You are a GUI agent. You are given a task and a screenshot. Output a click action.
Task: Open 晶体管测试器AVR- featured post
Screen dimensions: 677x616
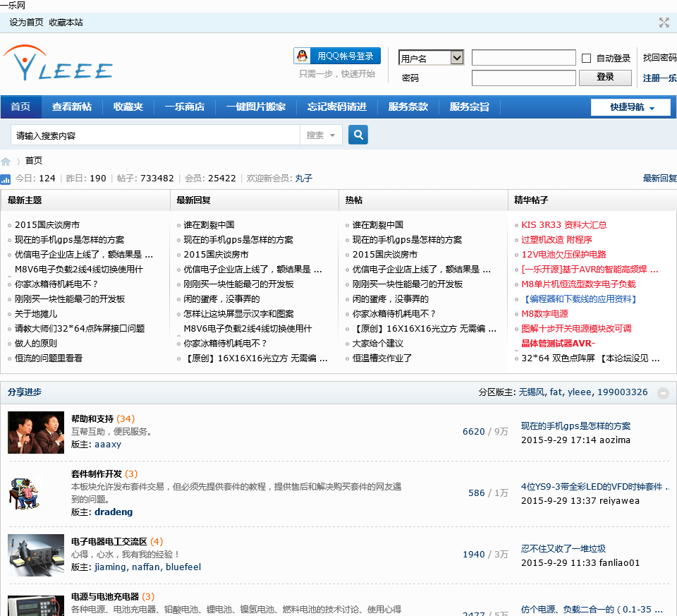[558, 344]
